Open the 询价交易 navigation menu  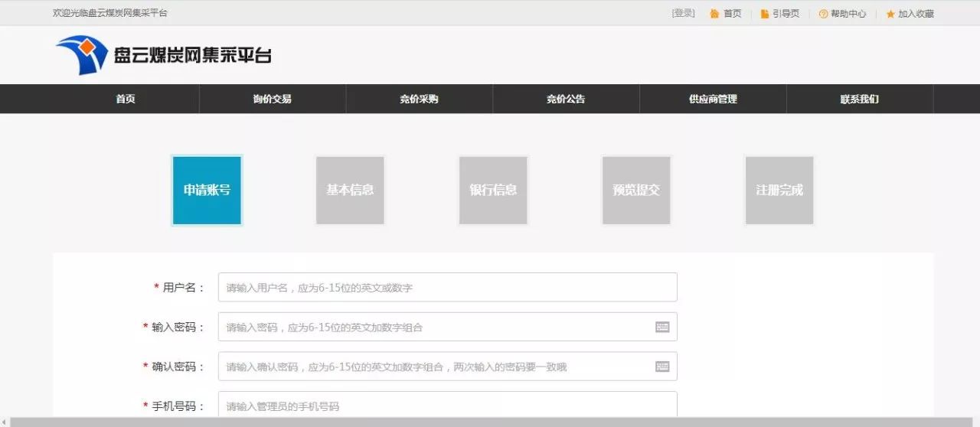(272, 99)
